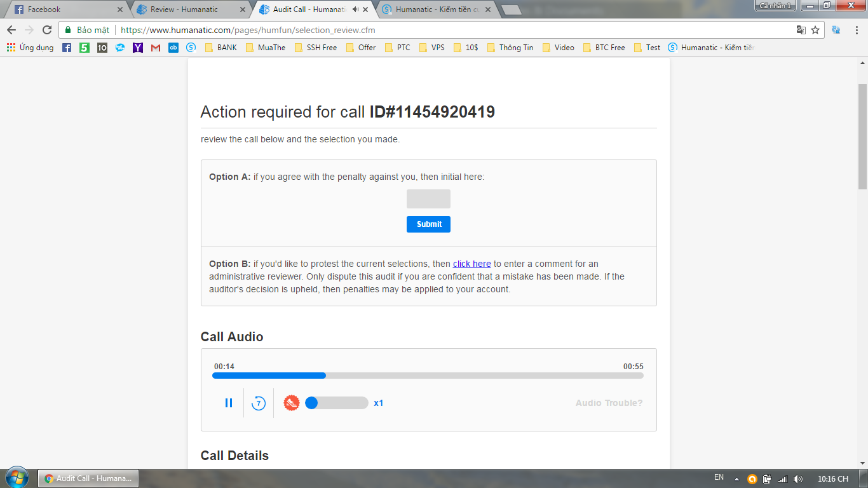Image resolution: width=868 pixels, height=488 pixels.
Task: Open the 'Humanatic - Kiếm tiền' bookmark
Action: click(x=711, y=48)
